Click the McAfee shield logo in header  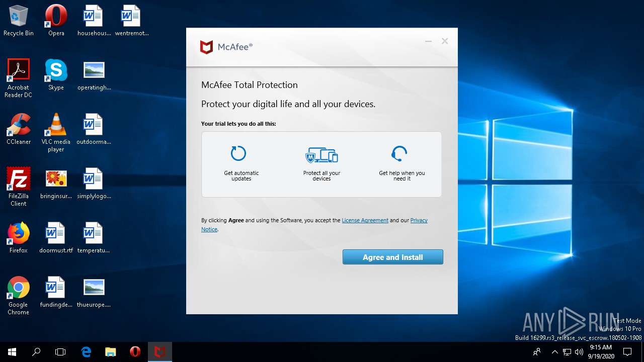tap(206, 47)
